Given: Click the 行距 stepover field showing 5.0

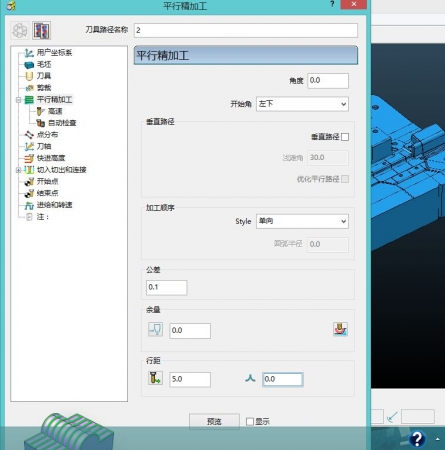Looking at the screenshot, I should [190, 379].
